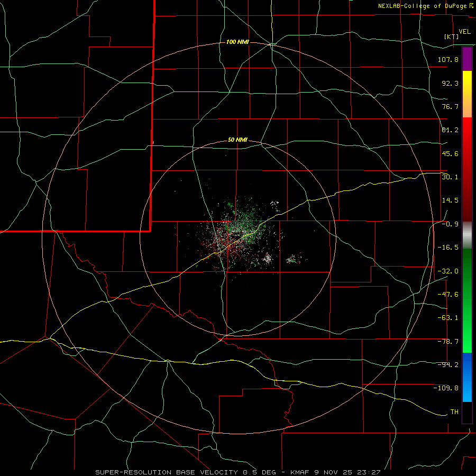Click the -109.8 legend value

pyautogui.click(x=446, y=388)
